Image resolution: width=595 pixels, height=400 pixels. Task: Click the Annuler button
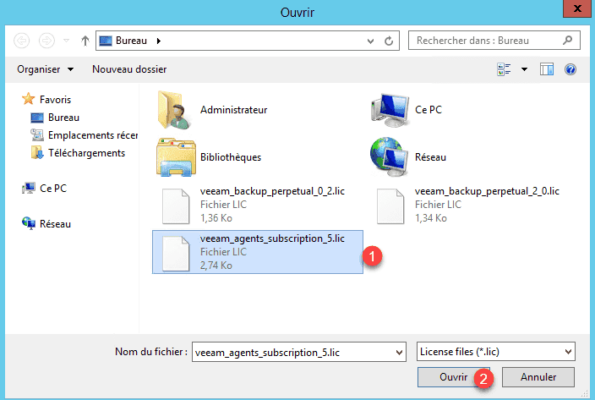pos(538,377)
